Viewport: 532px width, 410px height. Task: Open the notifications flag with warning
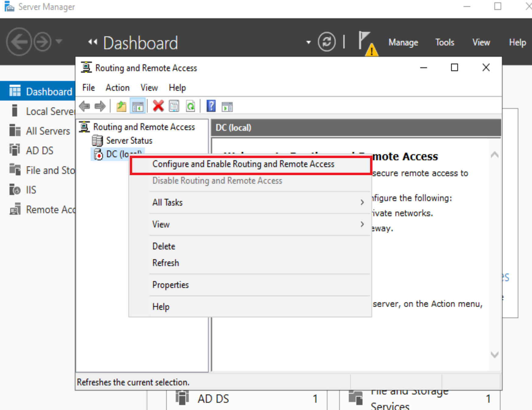tap(368, 43)
